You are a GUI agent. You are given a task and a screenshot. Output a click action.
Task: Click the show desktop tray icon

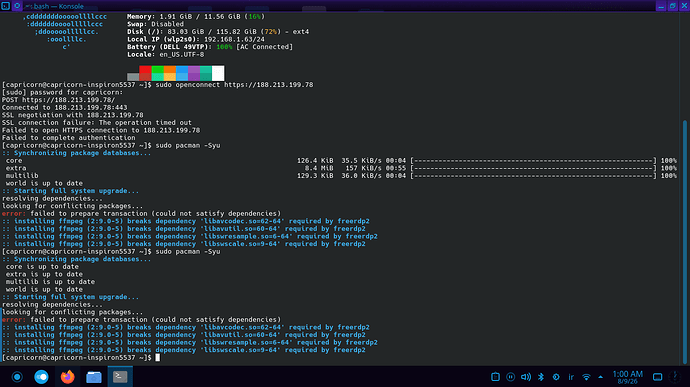point(657,377)
